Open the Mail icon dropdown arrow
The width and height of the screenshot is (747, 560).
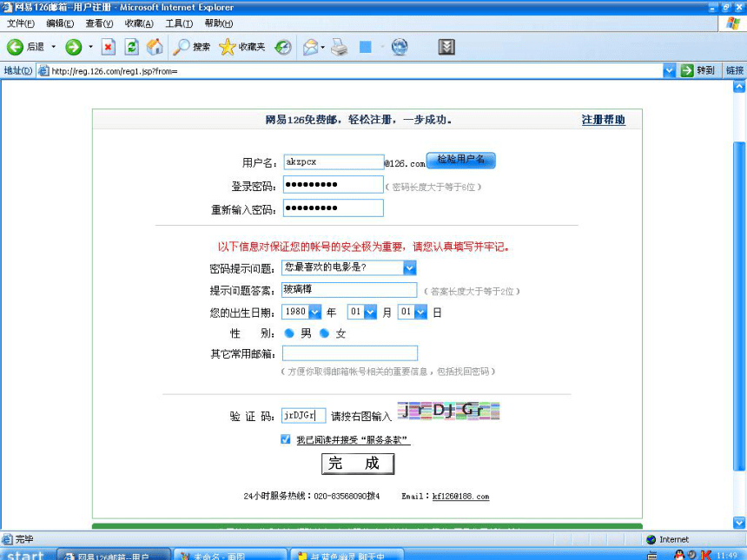322,47
